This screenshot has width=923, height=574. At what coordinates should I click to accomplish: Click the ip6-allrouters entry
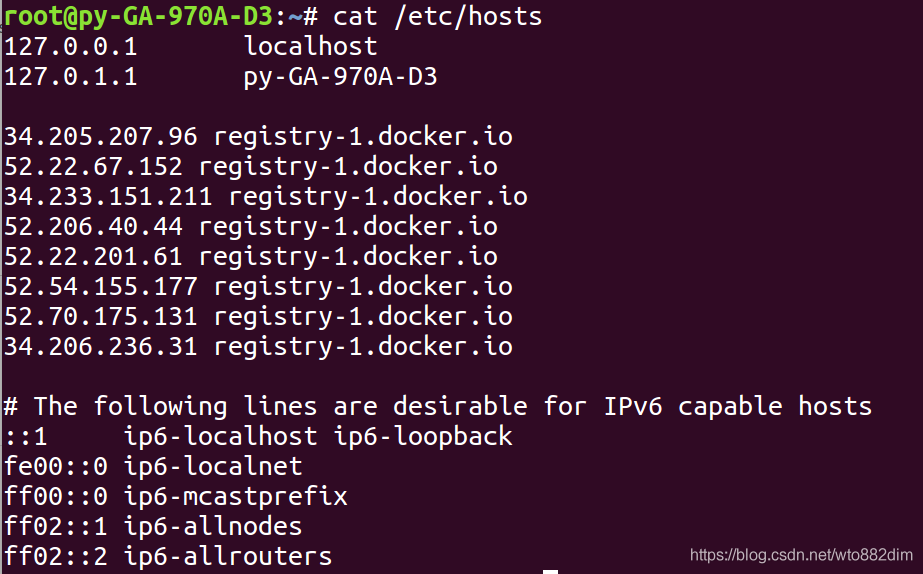point(228,557)
